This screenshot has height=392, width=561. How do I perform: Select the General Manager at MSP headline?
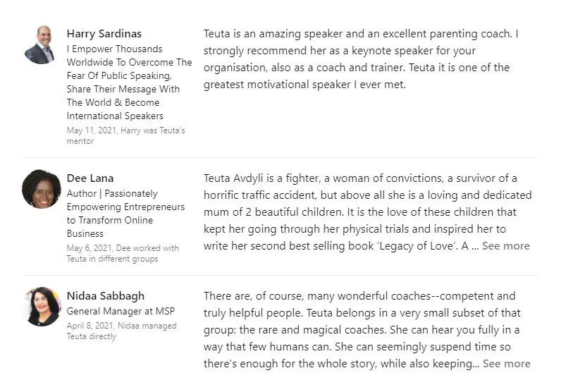pyautogui.click(x=121, y=311)
